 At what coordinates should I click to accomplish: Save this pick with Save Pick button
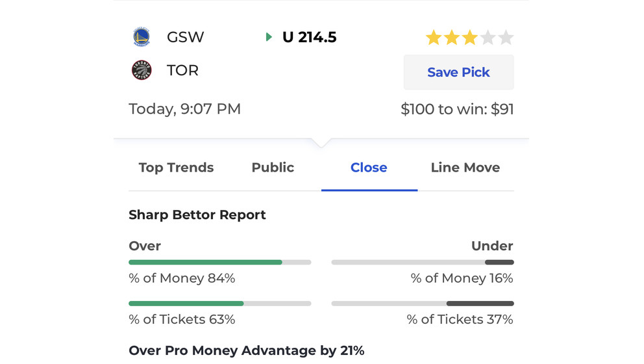click(458, 72)
